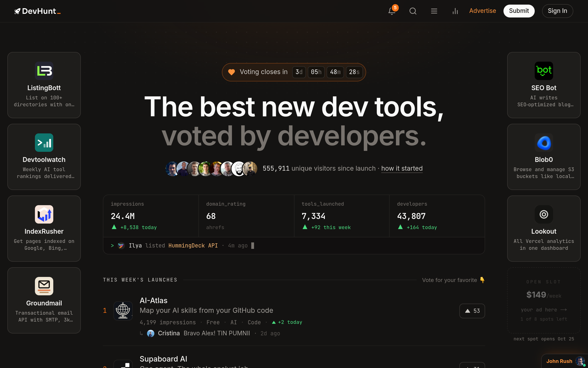Click the visitor avatars group

(x=211, y=169)
